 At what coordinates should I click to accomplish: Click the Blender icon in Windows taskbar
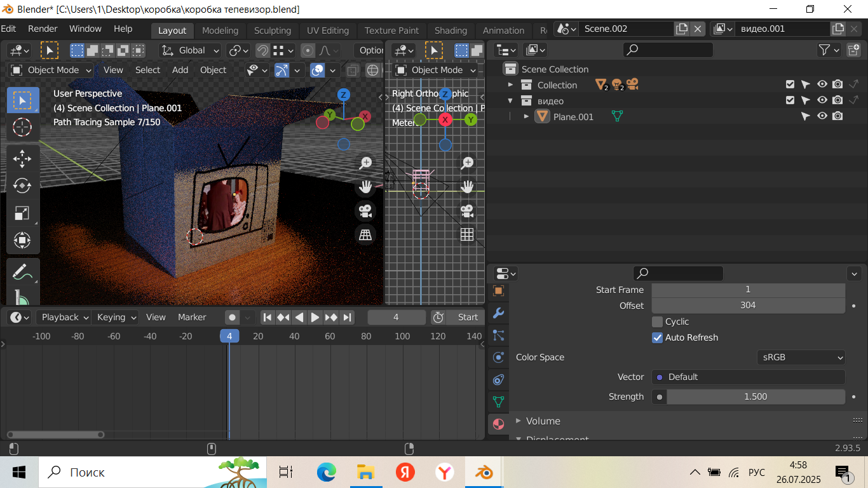[484, 472]
